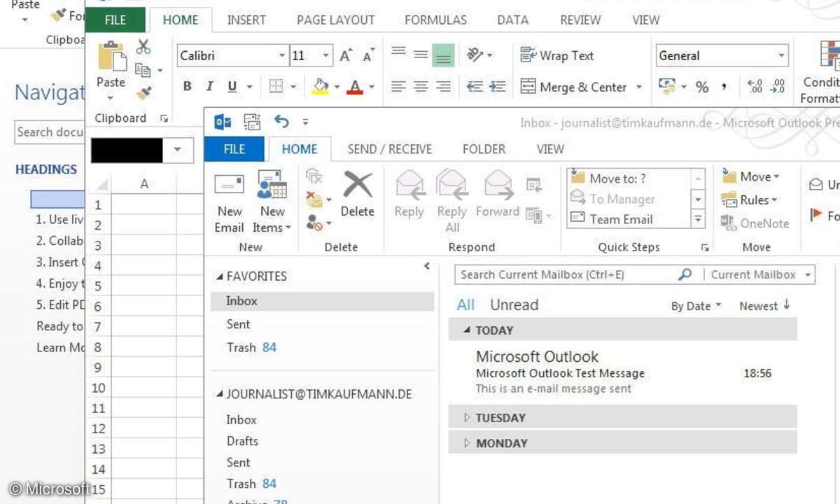
Task: Switch to Excel's PAGE LAYOUT tab
Action: point(336,20)
